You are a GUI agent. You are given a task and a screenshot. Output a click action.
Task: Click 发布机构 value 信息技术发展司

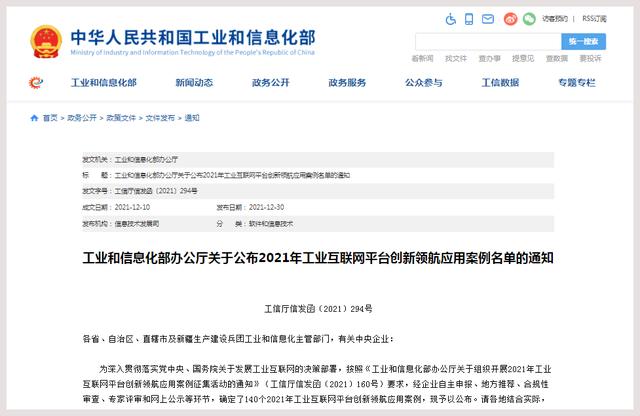coord(137,224)
